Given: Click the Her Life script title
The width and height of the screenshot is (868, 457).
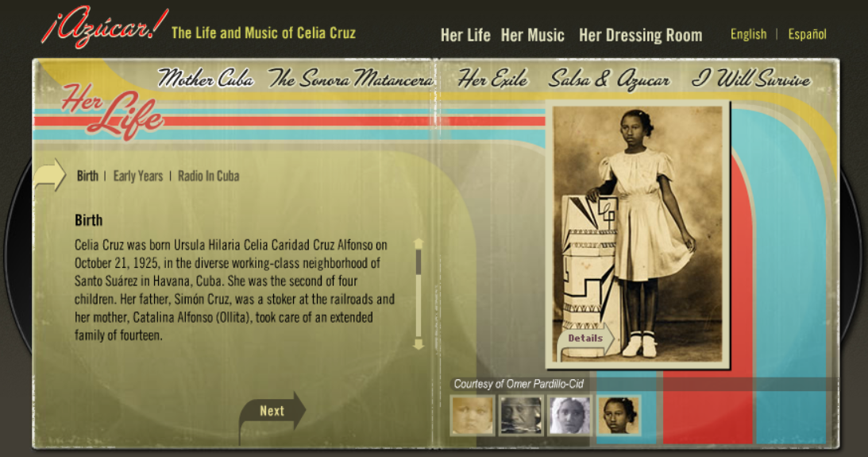Looking at the screenshot, I should (113, 112).
